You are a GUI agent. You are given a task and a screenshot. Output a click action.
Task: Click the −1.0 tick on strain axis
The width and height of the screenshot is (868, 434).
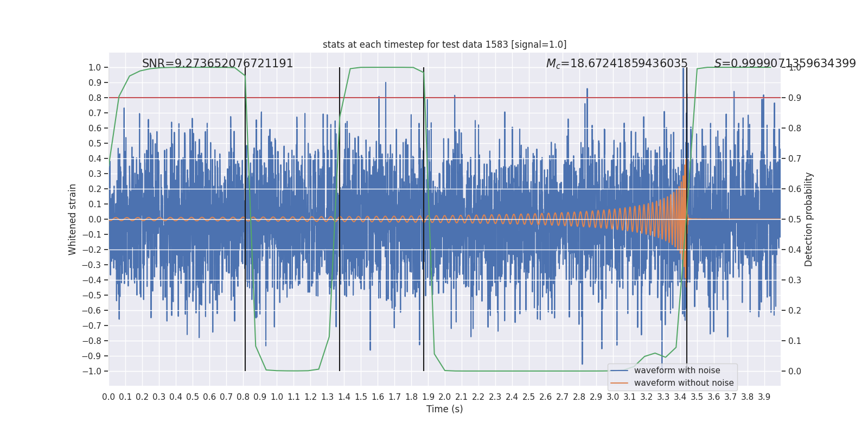tap(92, 371)
